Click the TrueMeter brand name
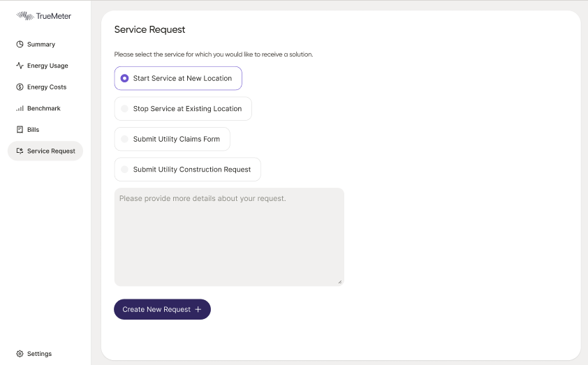This screenshot has width=588, height=365. click(54, 16)
